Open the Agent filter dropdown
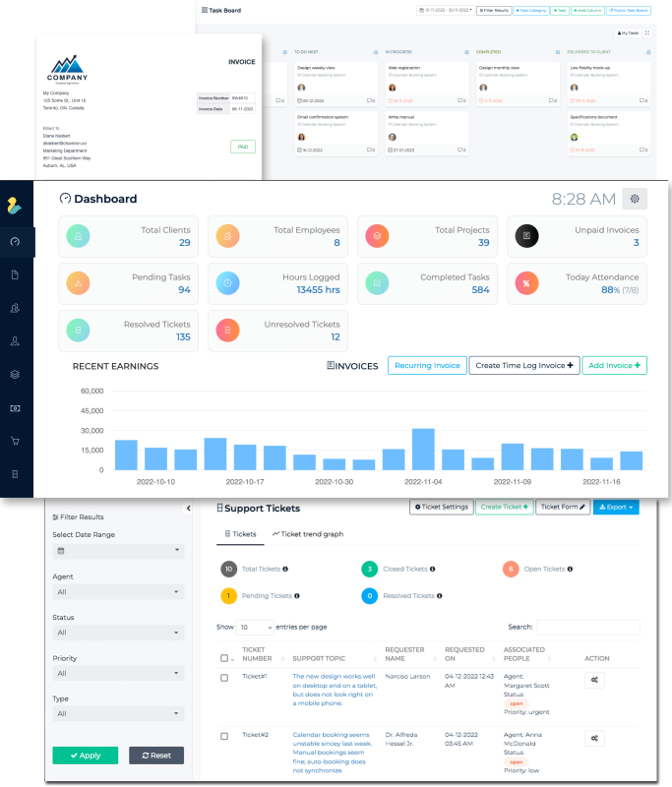Viewport: 672px width, 787px height. pos(118,592)
